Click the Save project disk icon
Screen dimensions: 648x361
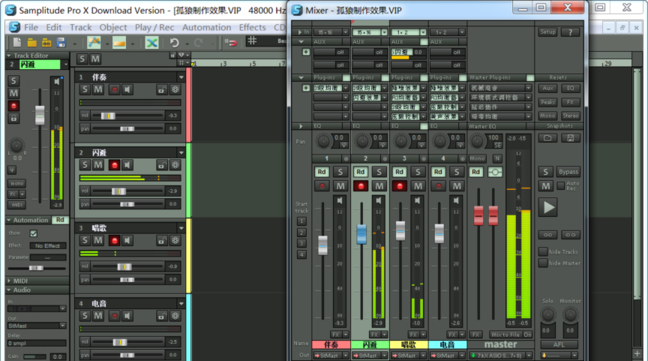tap(62, 43)
